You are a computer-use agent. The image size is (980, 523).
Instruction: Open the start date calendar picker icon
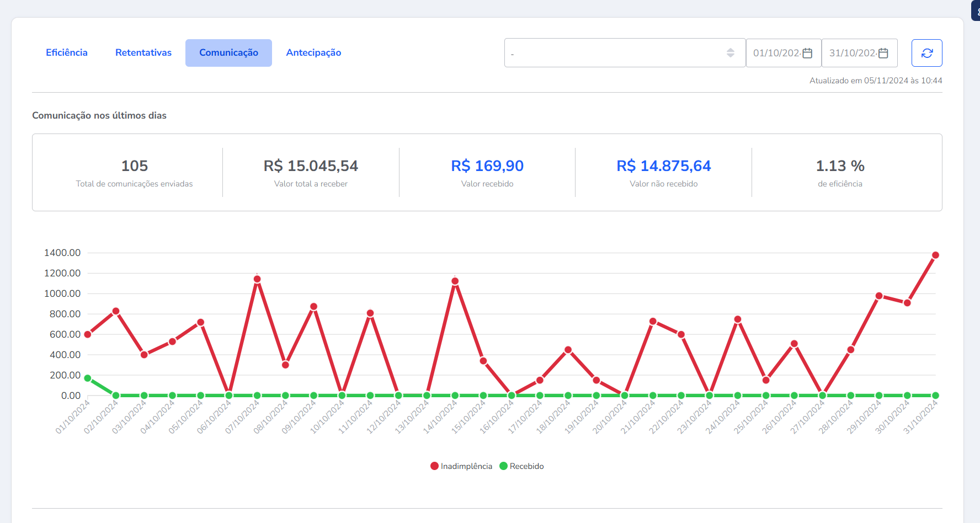pyautogui.click(x=807, y=53)
